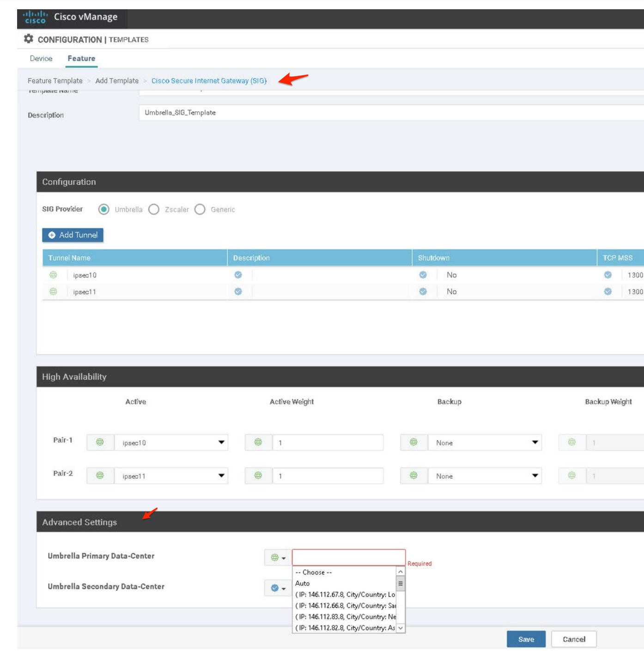Click the Description input with Umbrella_SIG_Template

point(391,113)
